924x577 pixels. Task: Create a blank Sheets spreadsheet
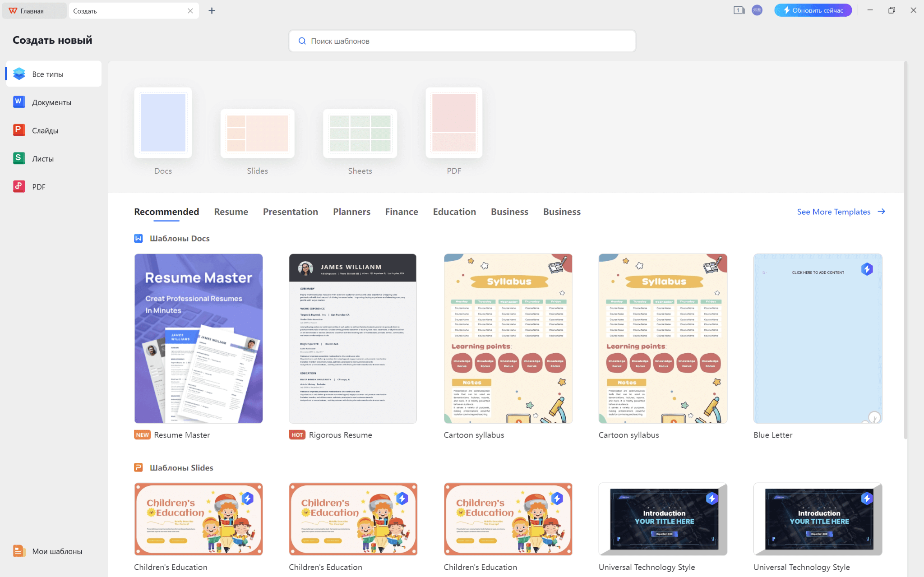click(x=360, y=134)
